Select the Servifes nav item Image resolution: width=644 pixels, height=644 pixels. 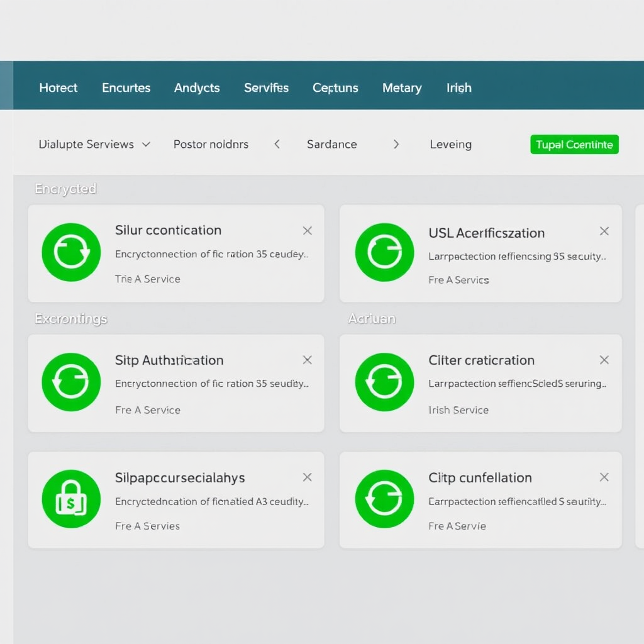[266, 87]
